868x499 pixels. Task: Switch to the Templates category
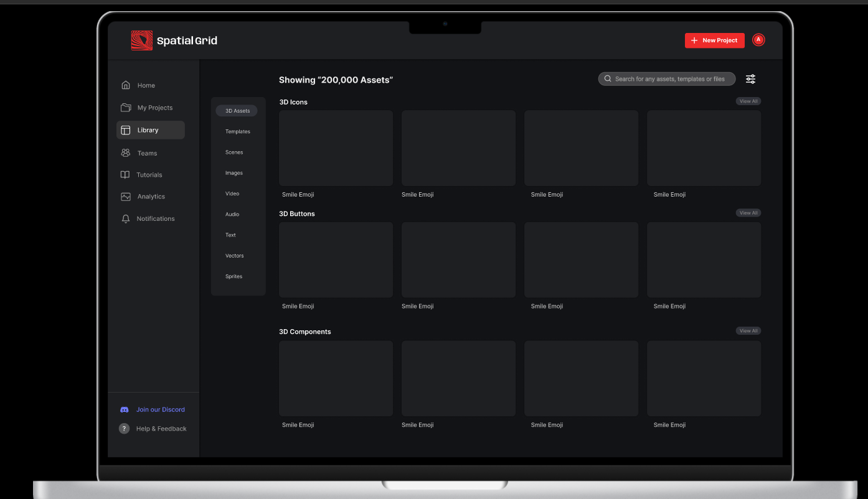[x=237, y=132]
